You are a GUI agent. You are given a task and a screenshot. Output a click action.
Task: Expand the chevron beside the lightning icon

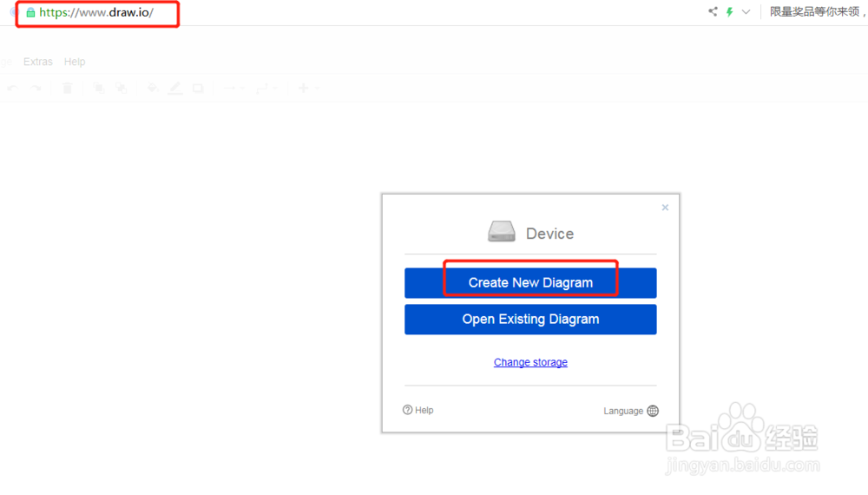tap(746, 12)
